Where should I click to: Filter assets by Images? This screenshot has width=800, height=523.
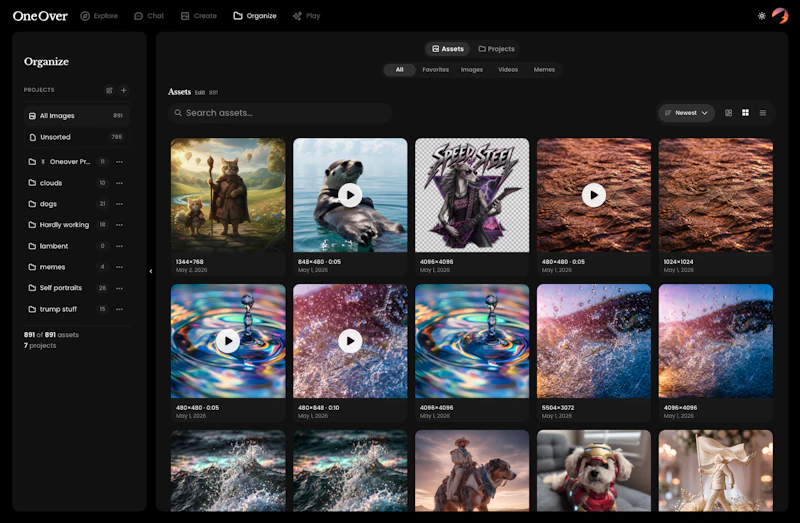(471, 69)
